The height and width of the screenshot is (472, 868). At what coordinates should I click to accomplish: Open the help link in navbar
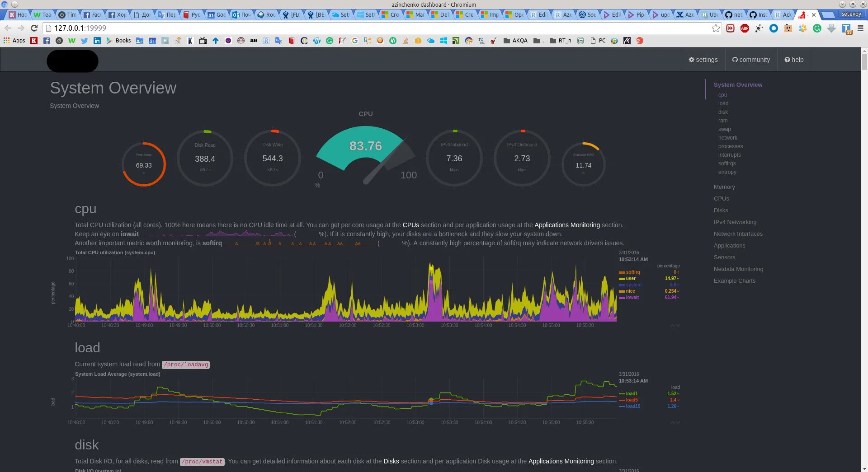point(794,60)
